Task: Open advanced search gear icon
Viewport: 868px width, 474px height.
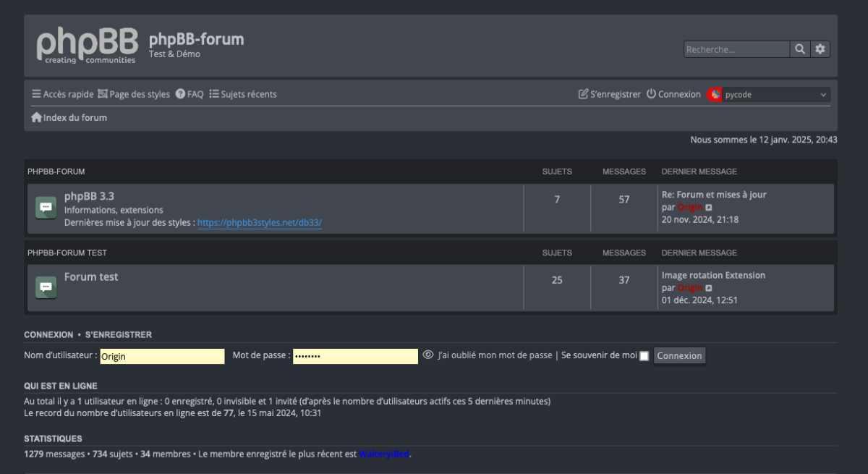Action: (x=820, y=49)
